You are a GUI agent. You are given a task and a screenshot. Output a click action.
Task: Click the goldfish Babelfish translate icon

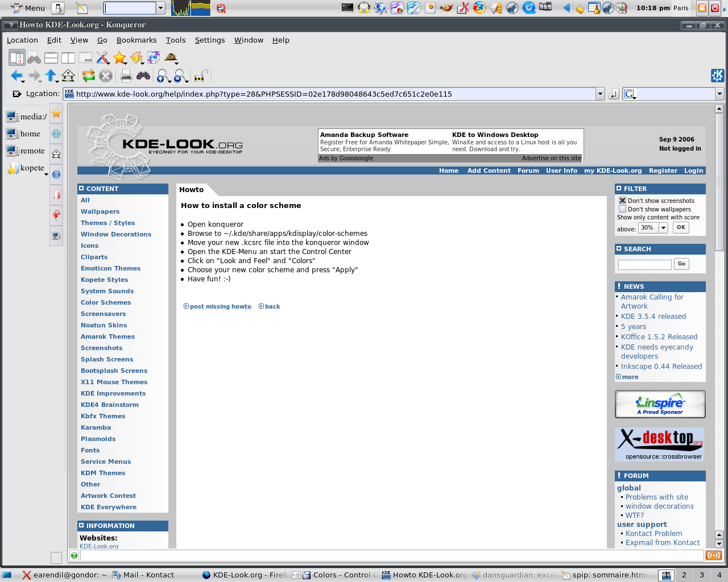136,57
